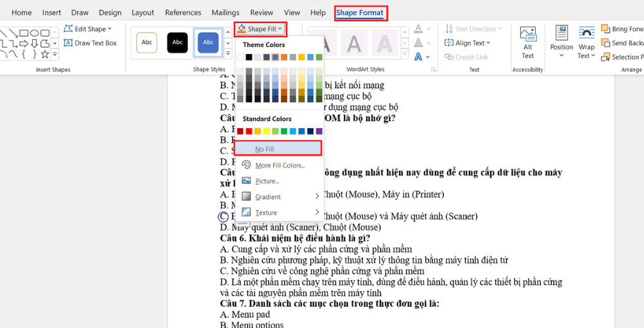This screenshot has width=644, height=328.
Task: Select the straight Line shape in Insert Shapes
Action: coord(3,32)
